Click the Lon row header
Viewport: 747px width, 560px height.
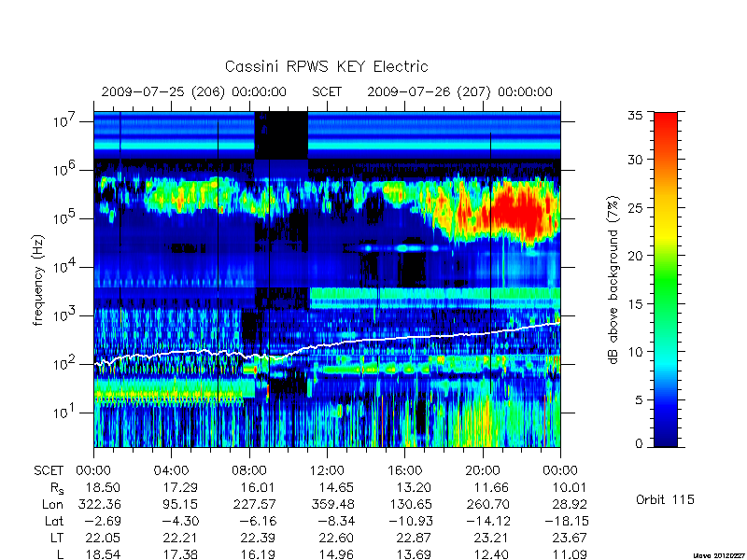(52, 504)
